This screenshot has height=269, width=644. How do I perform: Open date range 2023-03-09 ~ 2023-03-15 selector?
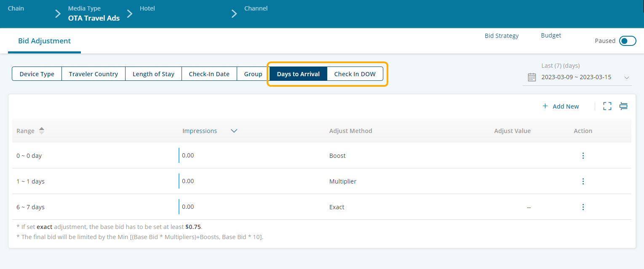coord(577,77)
